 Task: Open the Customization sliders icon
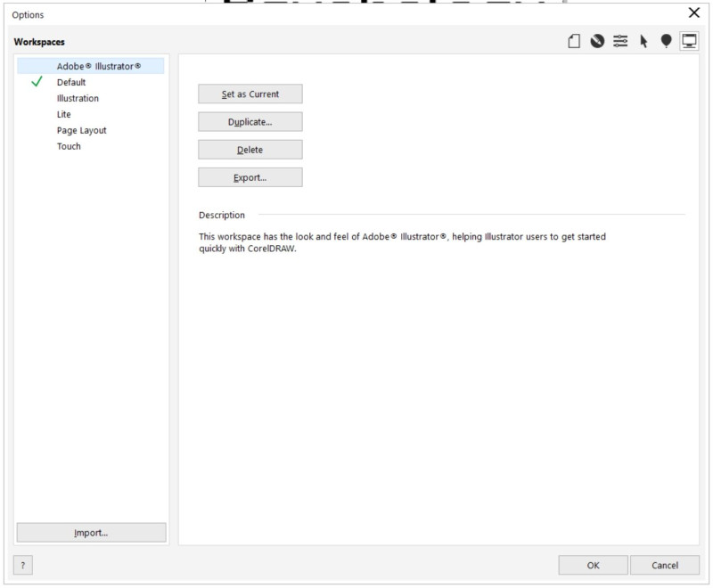tap(620, 41)
